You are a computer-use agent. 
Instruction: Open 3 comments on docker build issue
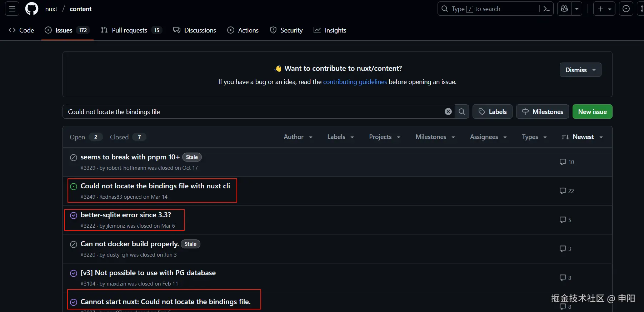(x=565, y=249)
